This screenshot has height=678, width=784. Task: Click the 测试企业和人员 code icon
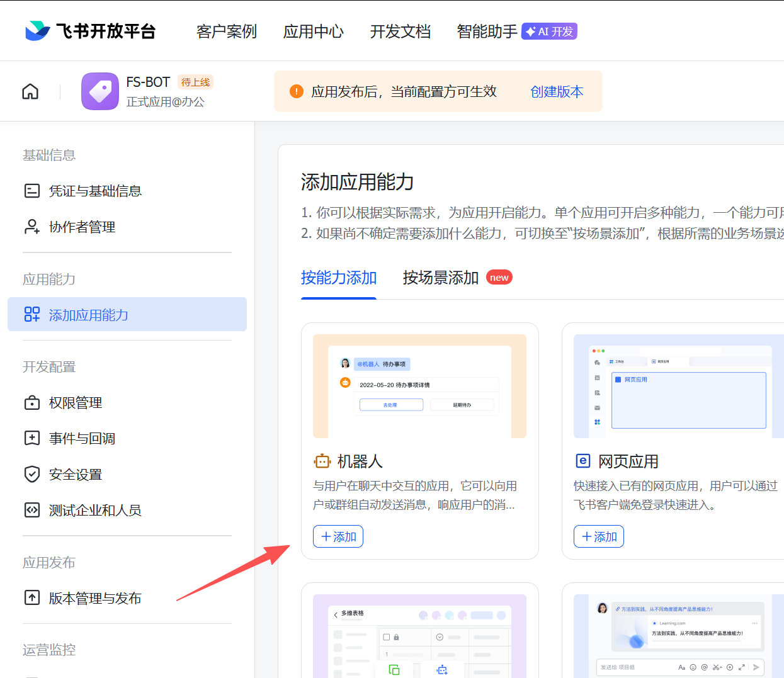point(32,510)
